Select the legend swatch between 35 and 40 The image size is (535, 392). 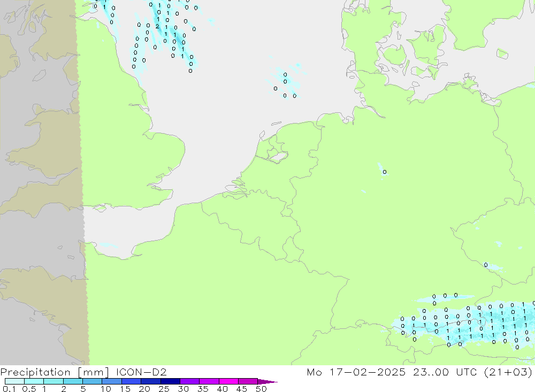tap(209, 381)
